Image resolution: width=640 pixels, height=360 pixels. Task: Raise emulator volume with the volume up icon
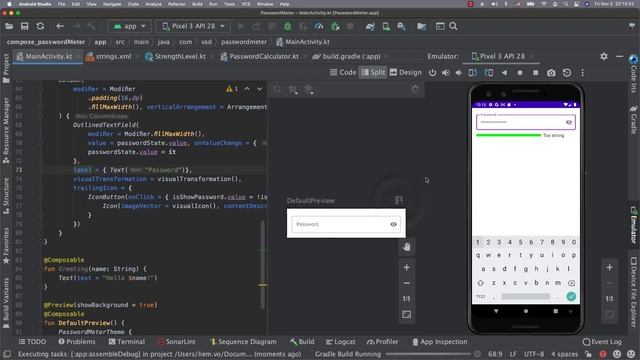[x=446, y=73]
